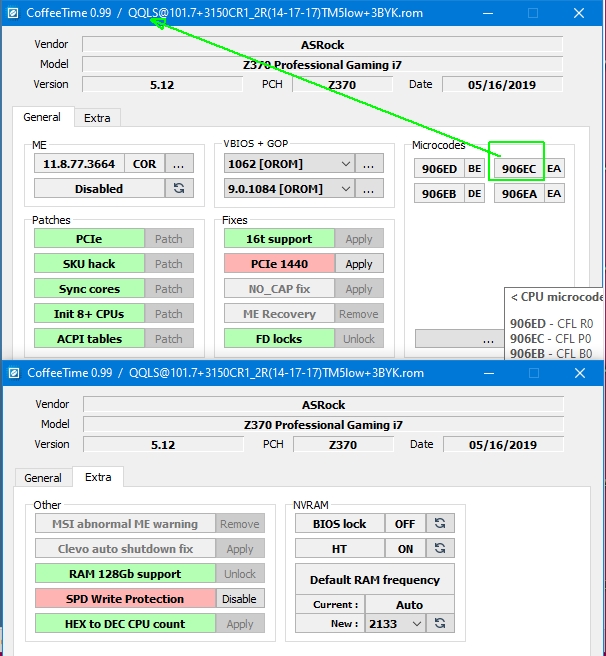Click ME version 11.8.77.3664 field
606x656 pixels.
pyautogui.click(x=79, y=163)
